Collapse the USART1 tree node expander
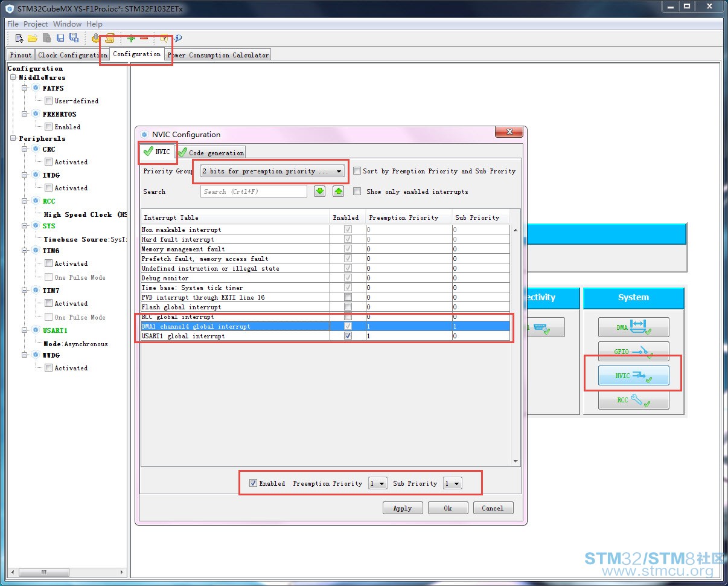This screenshot has height=586, width=728. (25, 330)
